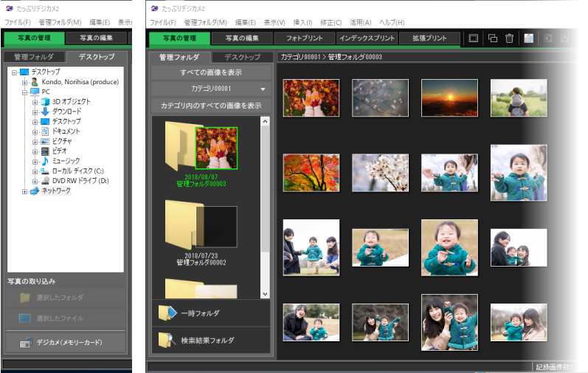This screenshot has height=373, width=588.
Task: Click the grid thumbnail view icon in toolbar
Action: point(529,38)
